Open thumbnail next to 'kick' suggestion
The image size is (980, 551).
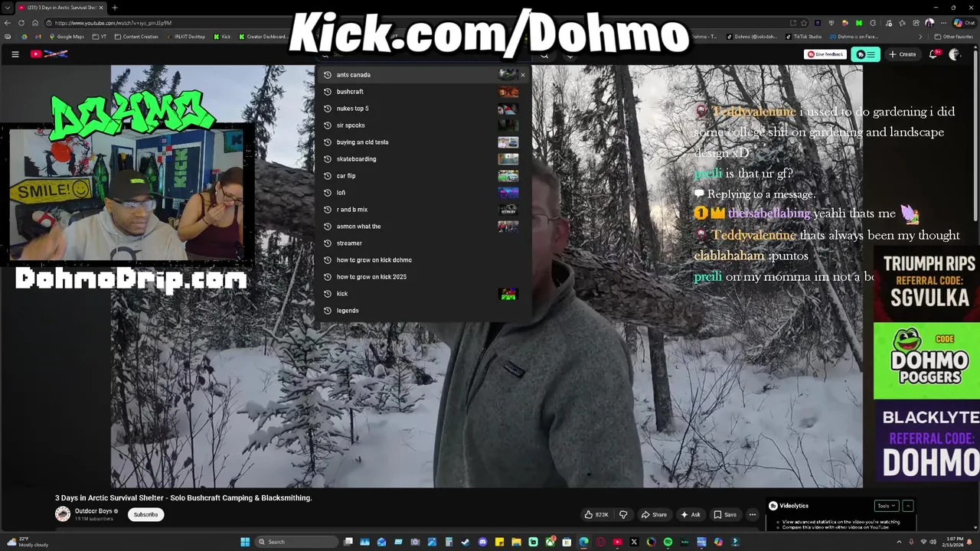coord(508,294)
